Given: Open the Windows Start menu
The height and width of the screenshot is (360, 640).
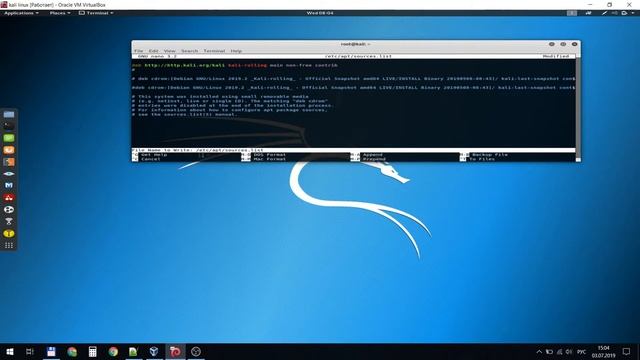Looking at the screenshot, I should [x=10, y=351].
